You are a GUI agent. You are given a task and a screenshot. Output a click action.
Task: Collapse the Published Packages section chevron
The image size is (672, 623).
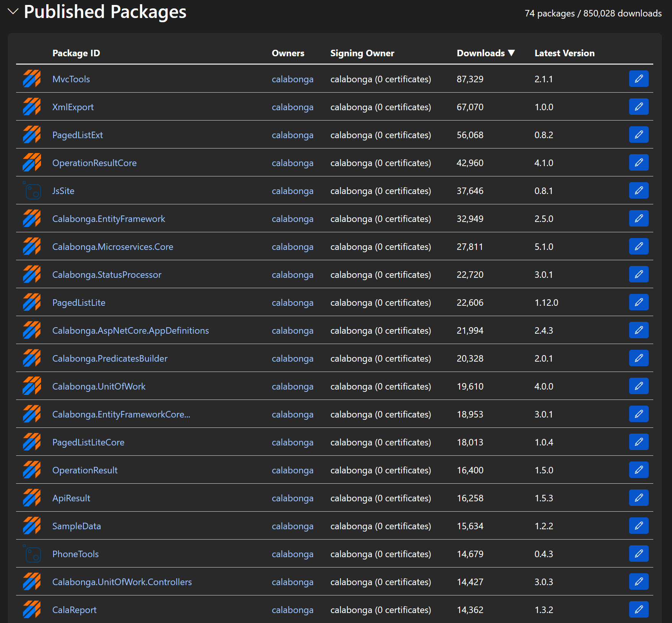[x=13, y=12]
